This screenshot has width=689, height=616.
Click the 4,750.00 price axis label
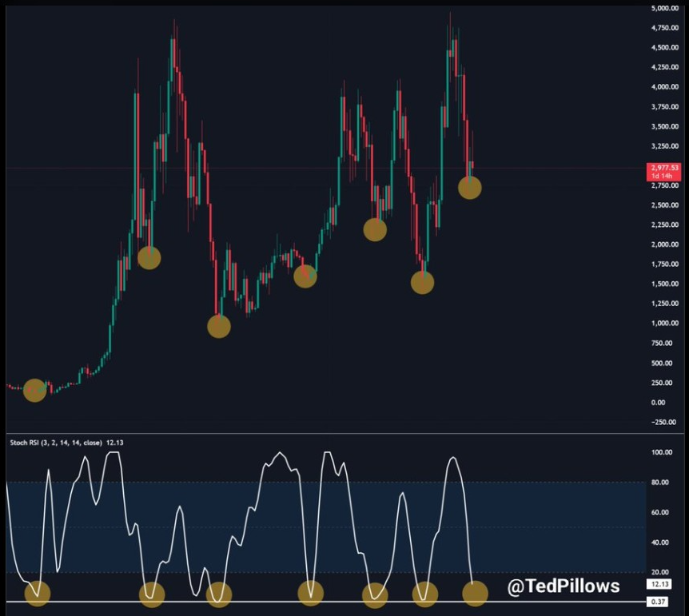665,28
